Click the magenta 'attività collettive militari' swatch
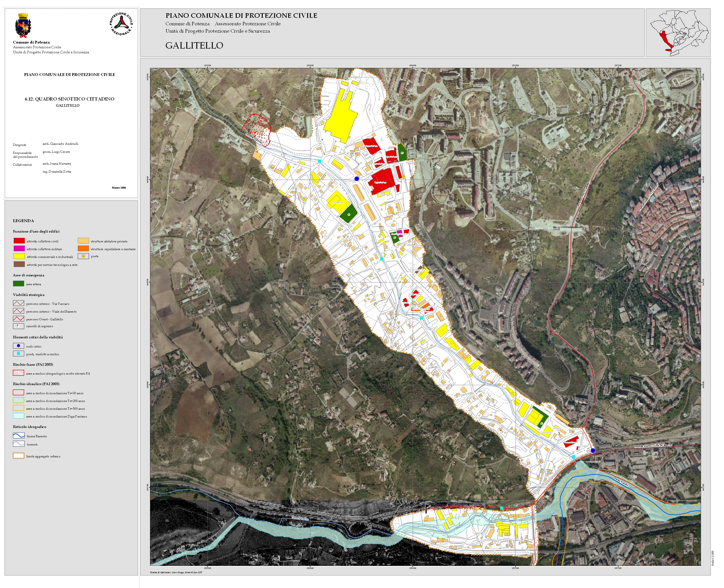 [19, 249]
